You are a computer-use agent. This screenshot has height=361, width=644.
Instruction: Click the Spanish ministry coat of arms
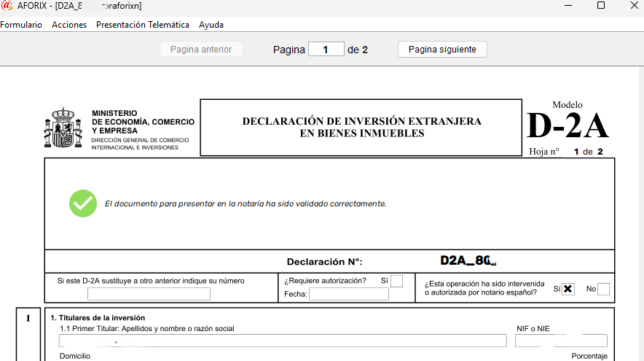pyautogui.click(x=64, y=128)
